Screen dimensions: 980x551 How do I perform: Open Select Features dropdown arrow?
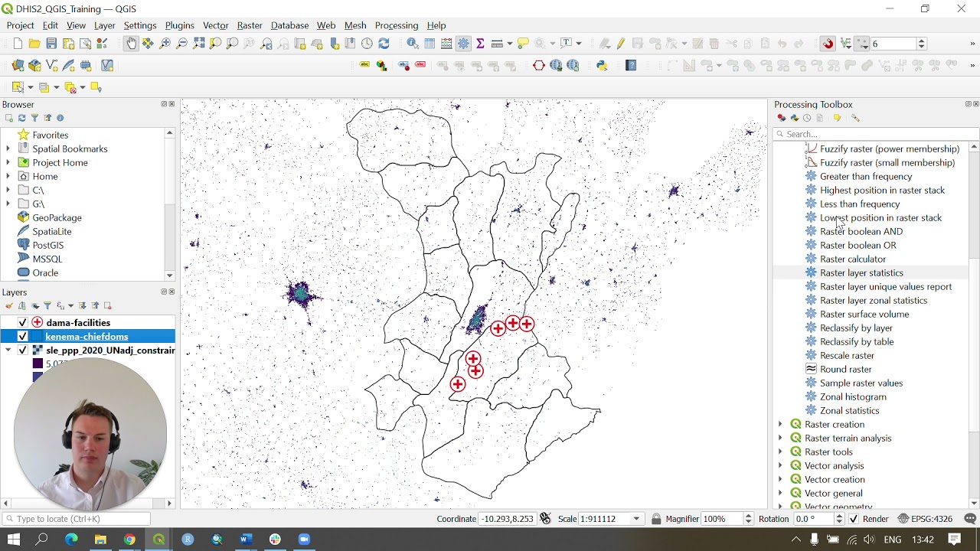[31, 87]
